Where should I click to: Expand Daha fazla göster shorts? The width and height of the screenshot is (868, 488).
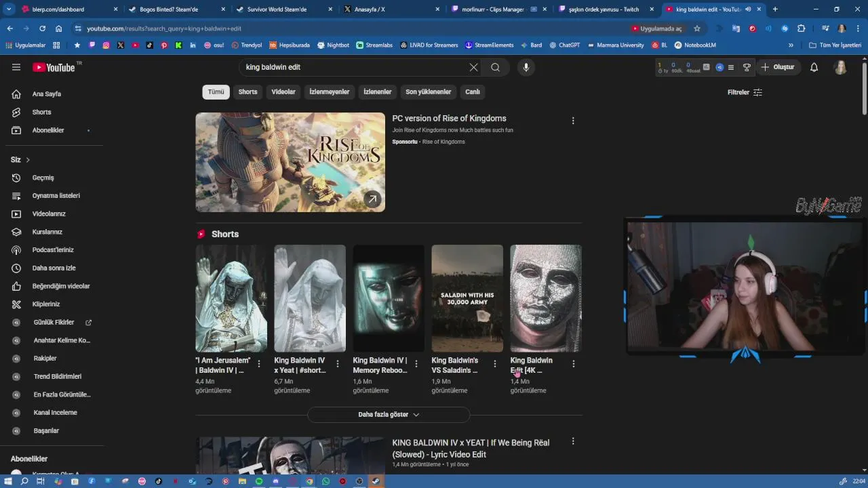[x=389, y=415]
